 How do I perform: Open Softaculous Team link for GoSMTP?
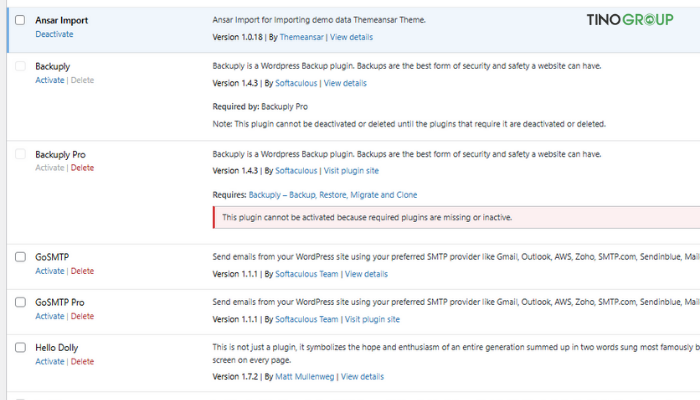(307, 274)
